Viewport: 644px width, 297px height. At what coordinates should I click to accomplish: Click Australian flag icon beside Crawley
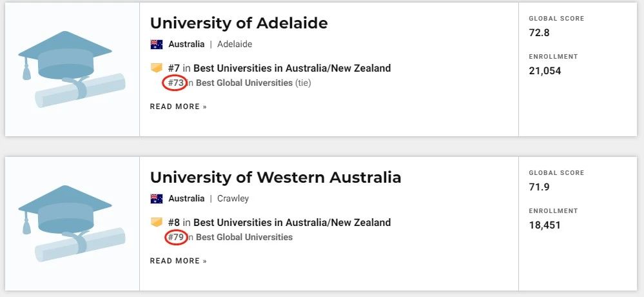(157, 199)
